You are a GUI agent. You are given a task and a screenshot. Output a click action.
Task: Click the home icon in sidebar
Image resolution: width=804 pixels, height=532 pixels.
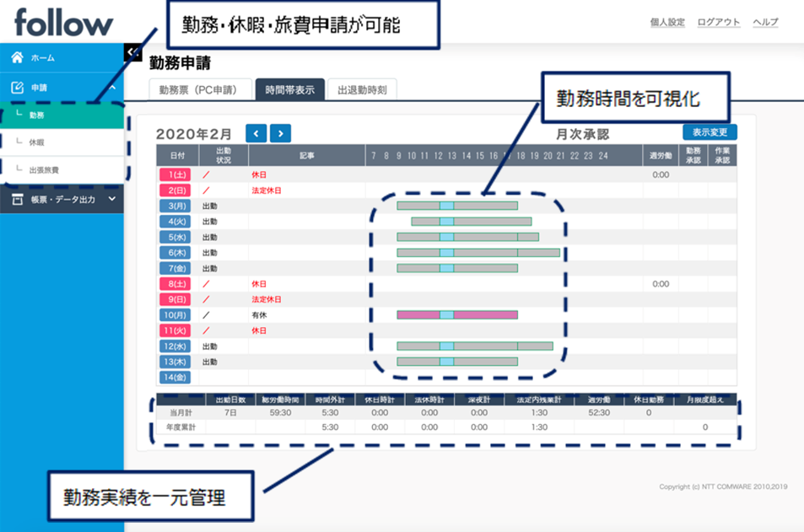point(18,57)
